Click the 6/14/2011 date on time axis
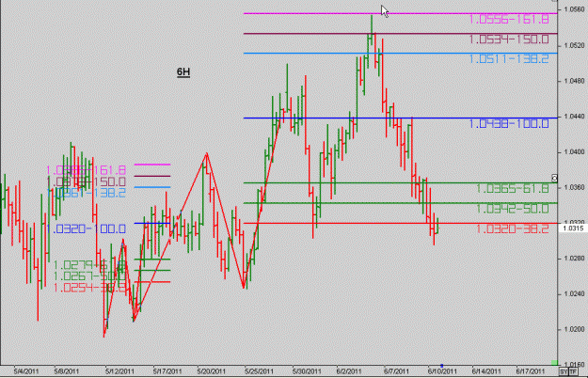Screen dimensions: 588x378 point(486,371)
